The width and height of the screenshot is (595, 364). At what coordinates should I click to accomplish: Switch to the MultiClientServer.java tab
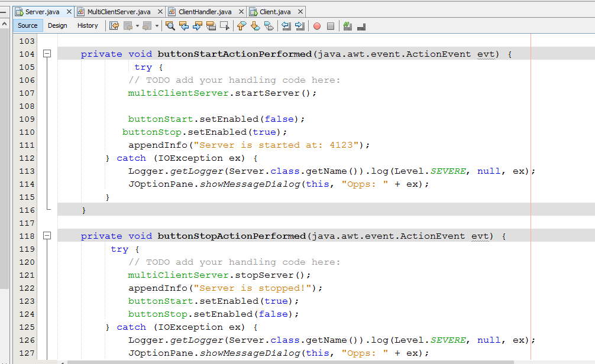tap(118, 11)
